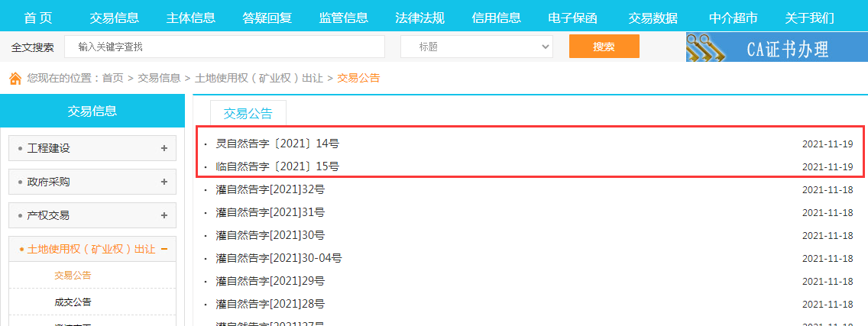The image size is (868, 326).
Task: Click the home icon in breadcrumb
Action: (x=15, y=78)
